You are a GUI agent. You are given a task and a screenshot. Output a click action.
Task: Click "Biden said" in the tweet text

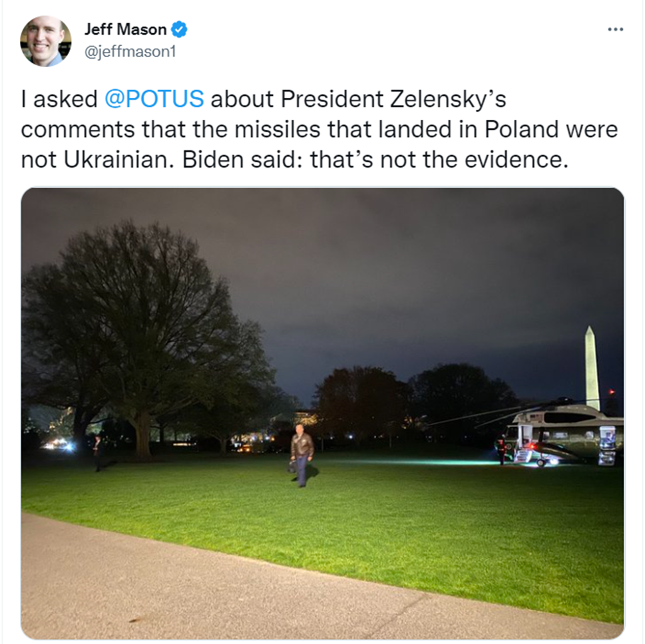[257, 159]
